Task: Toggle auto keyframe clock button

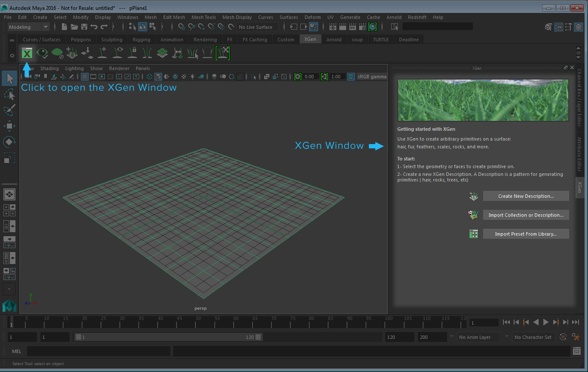Action: (564, 337)
